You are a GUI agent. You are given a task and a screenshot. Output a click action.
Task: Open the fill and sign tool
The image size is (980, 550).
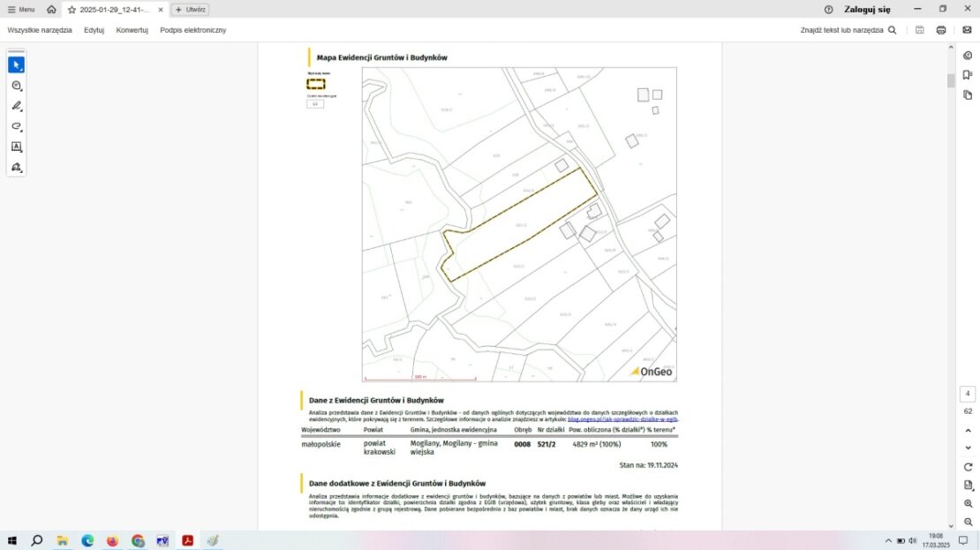point(16,168)
